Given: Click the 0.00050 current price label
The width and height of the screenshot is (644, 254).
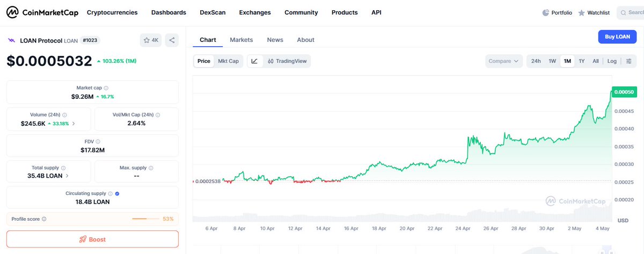Looking at the screenshot, I should [624, 92].
